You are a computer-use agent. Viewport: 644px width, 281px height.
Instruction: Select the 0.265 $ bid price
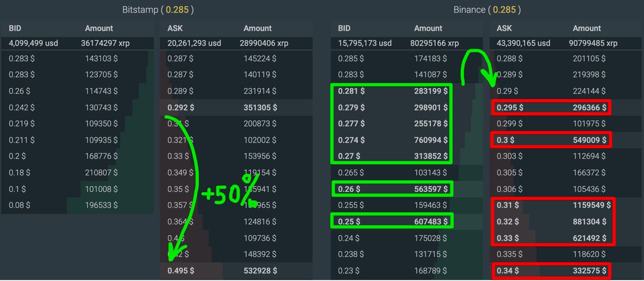coord(351,173)
